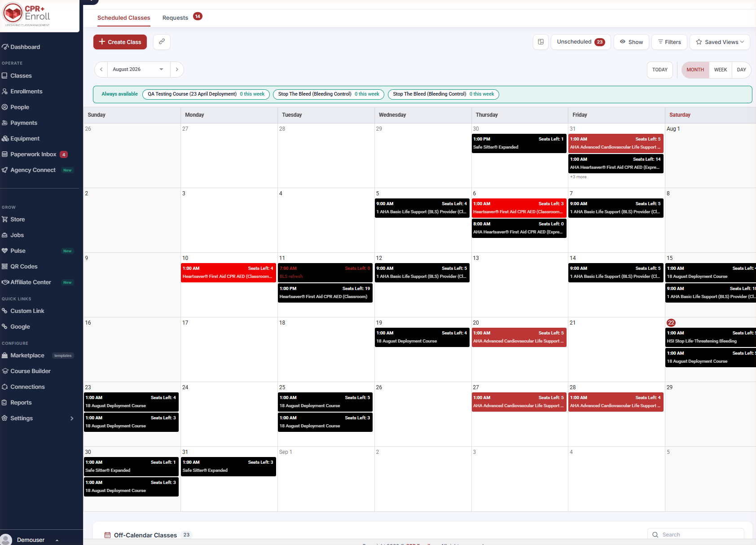This screenshot has width=756, height=545.
Task: Click Create Class button
Action: coord(120,42)
